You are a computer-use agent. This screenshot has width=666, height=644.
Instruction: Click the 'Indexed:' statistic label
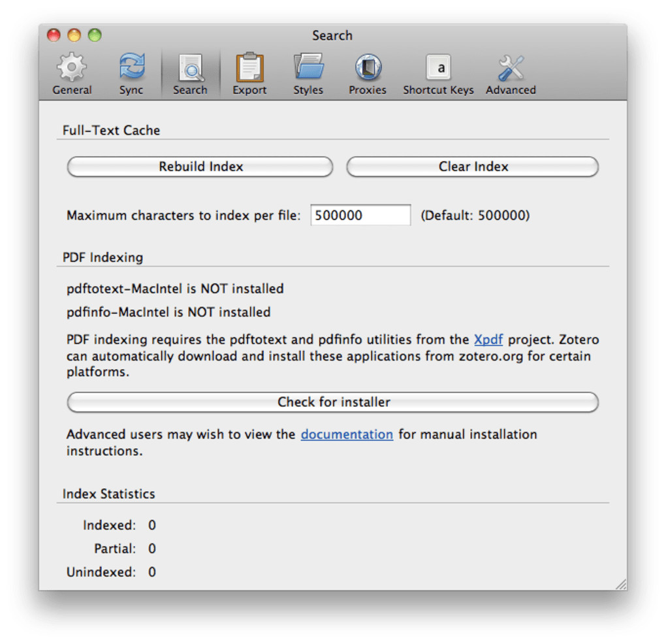pos(110,526)
